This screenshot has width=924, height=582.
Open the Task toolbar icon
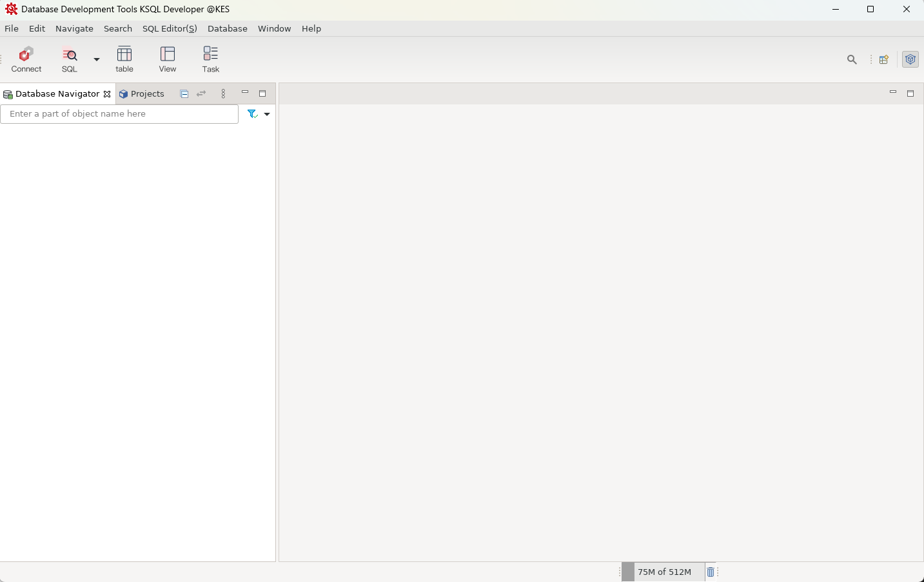[211, 59]
